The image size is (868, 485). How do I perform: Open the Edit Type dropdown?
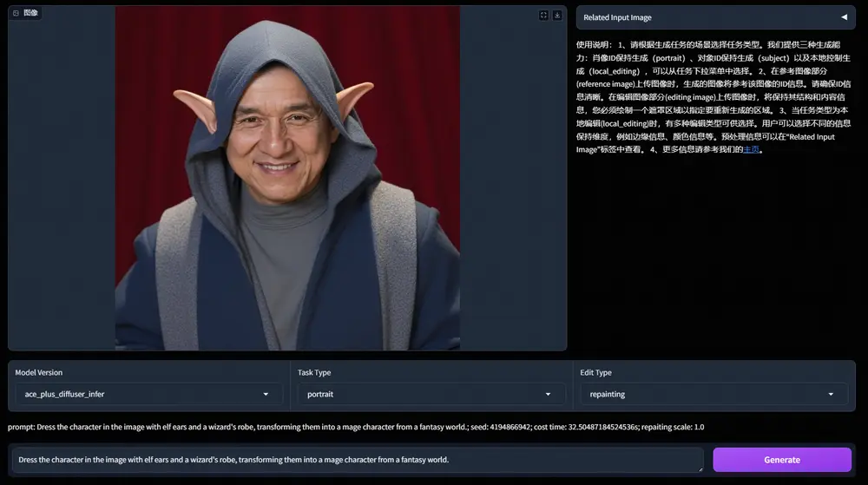coord(713,394)
